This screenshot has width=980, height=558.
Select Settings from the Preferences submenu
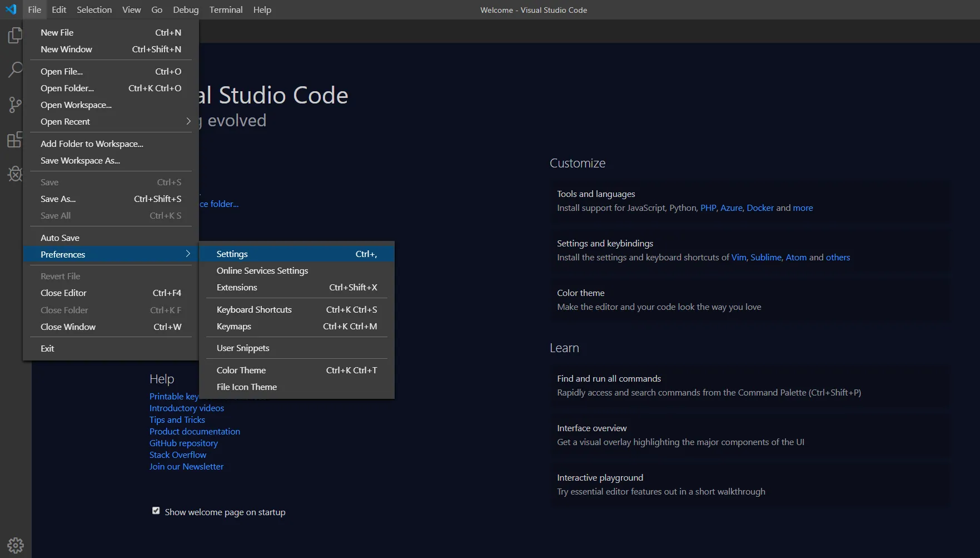(x=232, y=253)
